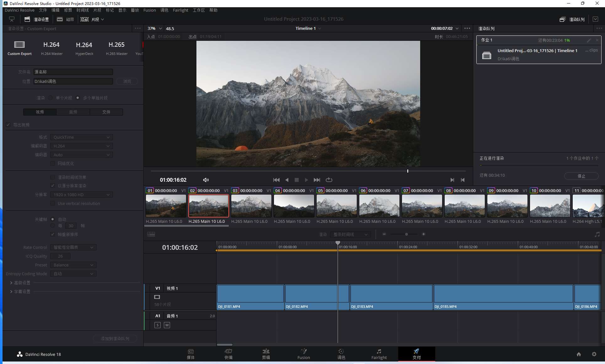Open project settings gear icon
The width and height of the screenshot is (605, 364).
click(594, 354)
